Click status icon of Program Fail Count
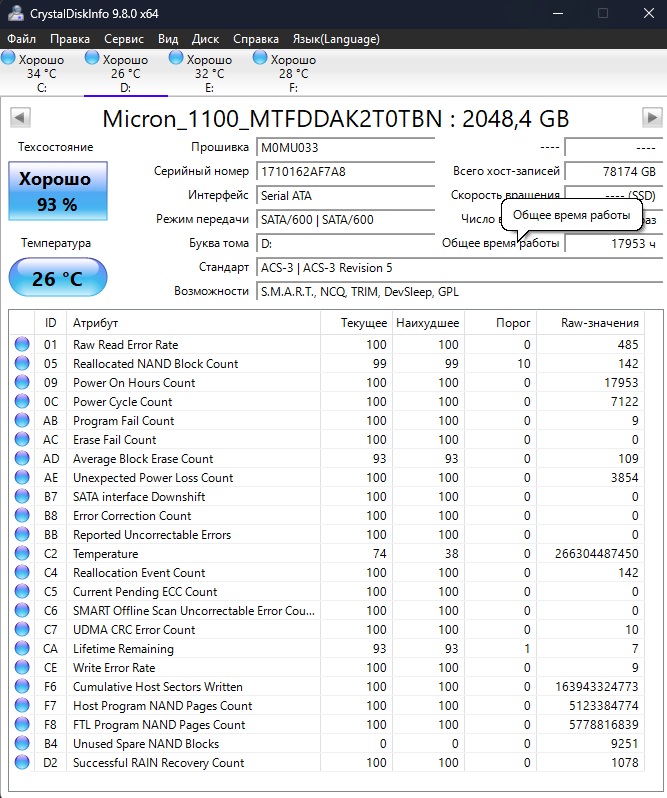The height and width of the screenshot is (798, 667). click(22, 420)
